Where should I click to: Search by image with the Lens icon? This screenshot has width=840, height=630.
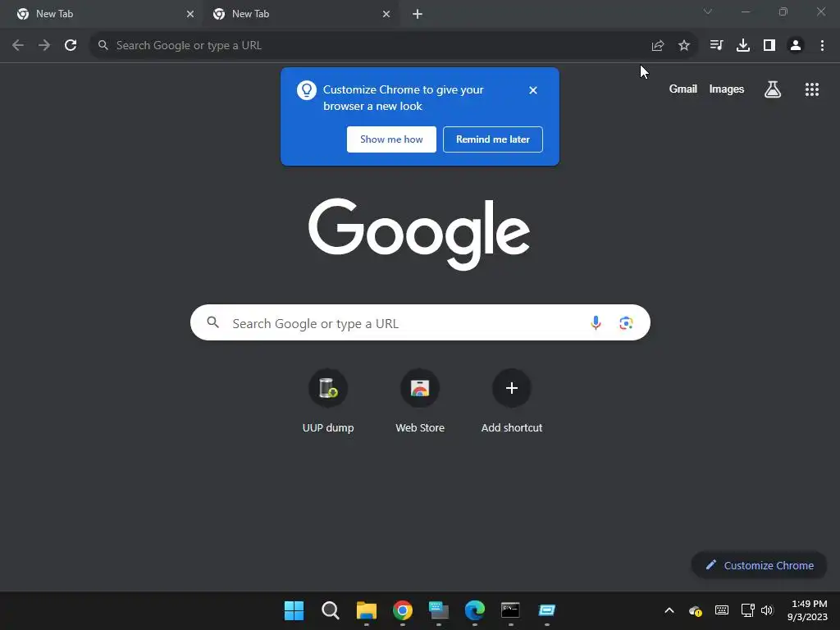click(626, 323)
